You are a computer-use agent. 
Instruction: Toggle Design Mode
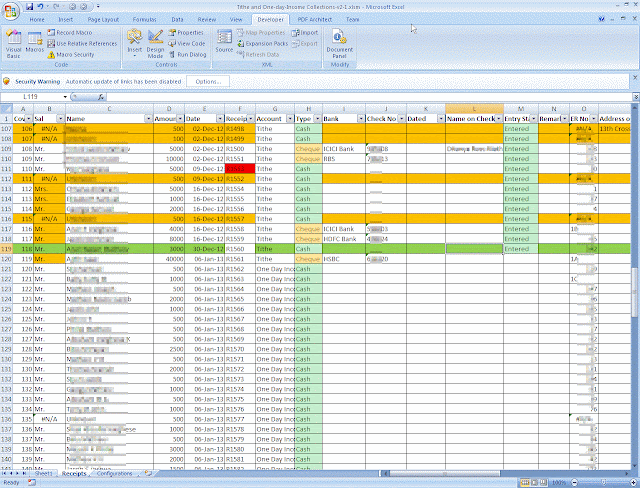(x=155, y=44)
